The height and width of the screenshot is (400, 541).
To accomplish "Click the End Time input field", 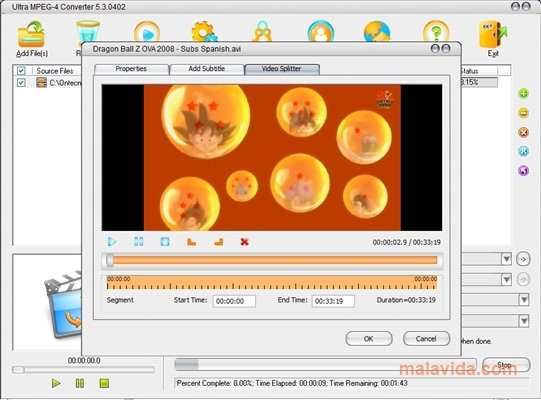I will tap(333, 301).
